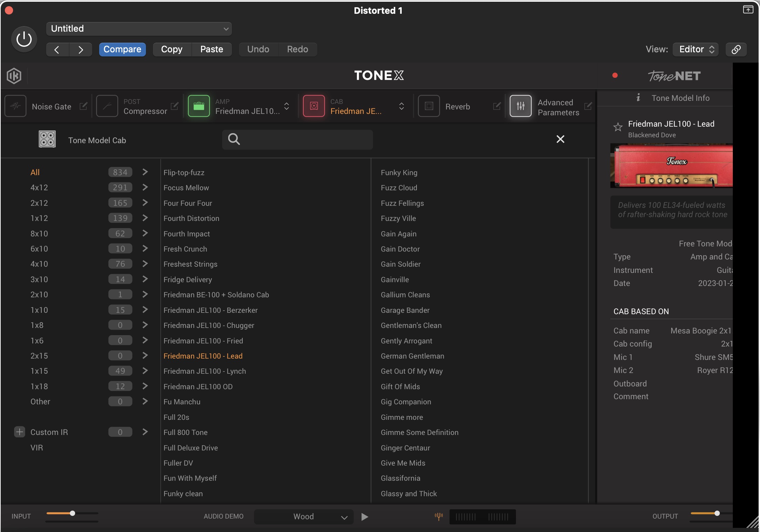Select Friedman BE-100 + Soldano Cab

click(216, 295)
